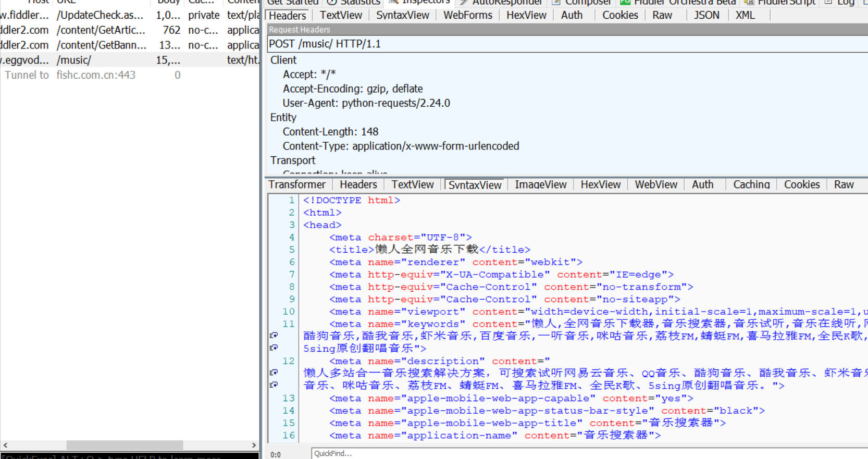Screen dimensions: 868x459
Task: Click the viewport meta line 10
Action: pos(598,312)
